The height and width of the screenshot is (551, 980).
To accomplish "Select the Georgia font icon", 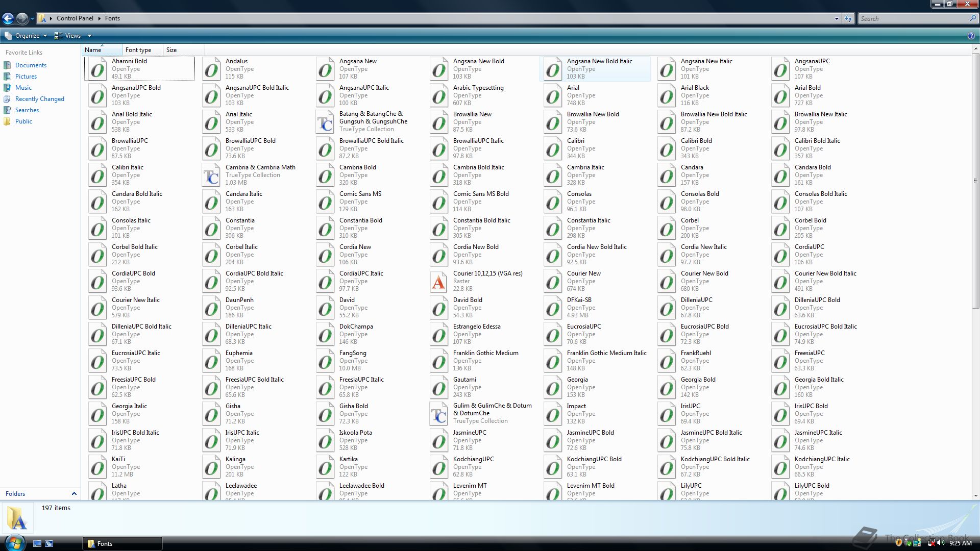I will [x=553, y=387].
